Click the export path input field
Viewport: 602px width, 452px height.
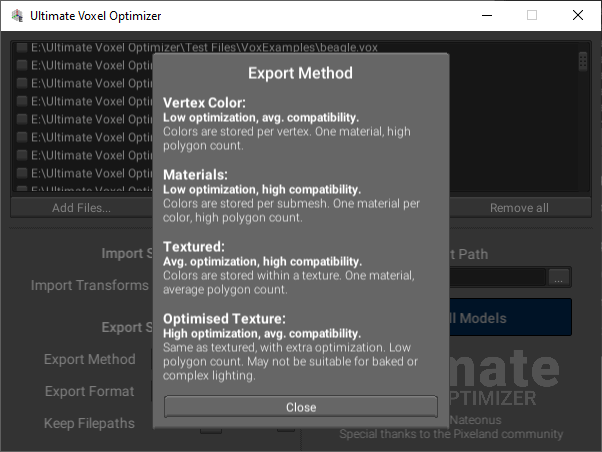click(497, 277)
